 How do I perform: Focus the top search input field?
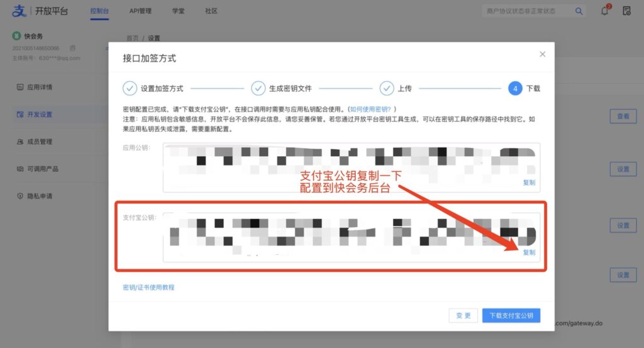click(x=528, y=11)
